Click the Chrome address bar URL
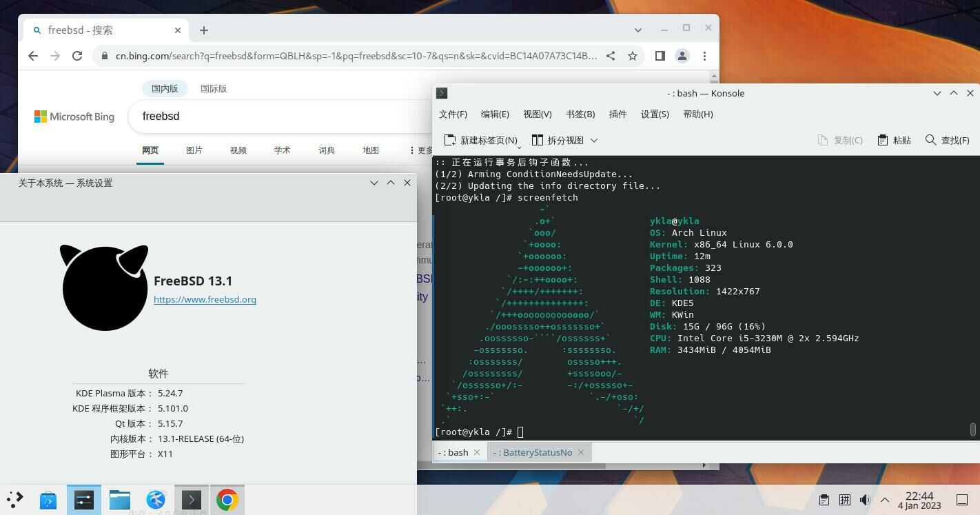Image resolution: width=980 pixels, height=515 pixels. tap(356, 56)
